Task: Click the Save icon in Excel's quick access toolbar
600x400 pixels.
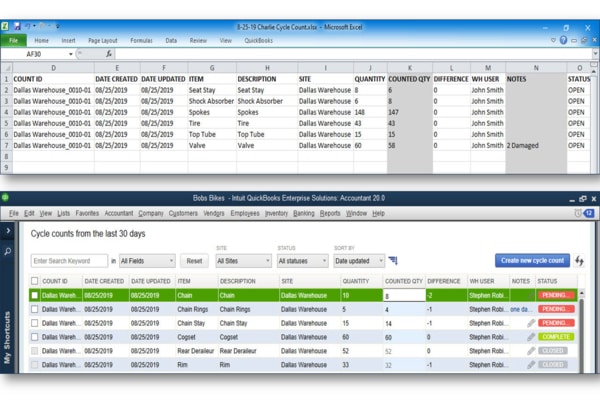Action: tap(17, 26)
